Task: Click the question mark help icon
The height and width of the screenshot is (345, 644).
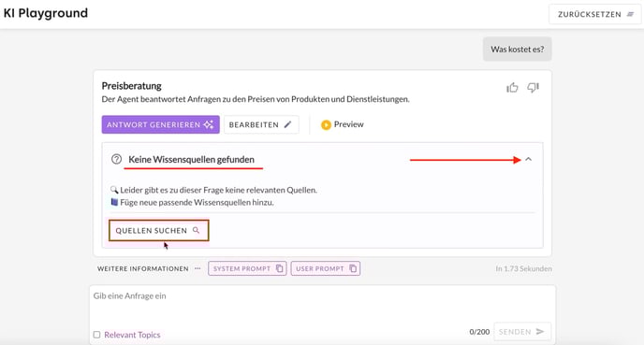Action: [x=117, y=159]
